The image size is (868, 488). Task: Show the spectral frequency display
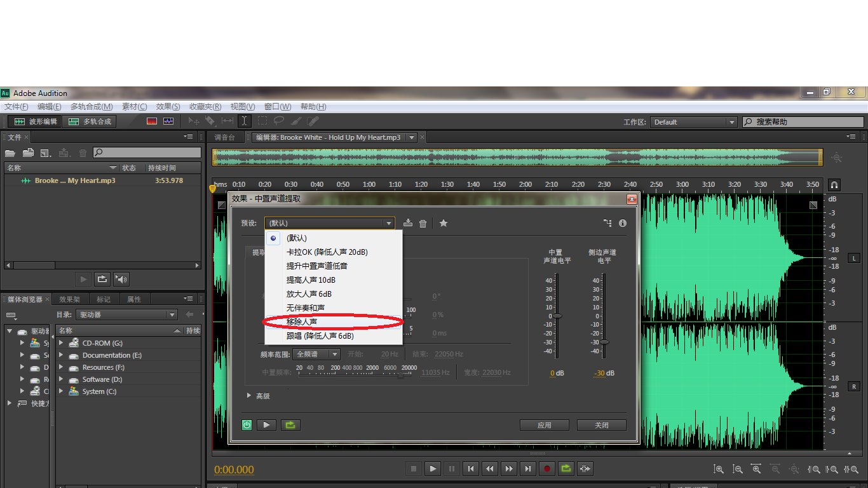click(152, 121)
